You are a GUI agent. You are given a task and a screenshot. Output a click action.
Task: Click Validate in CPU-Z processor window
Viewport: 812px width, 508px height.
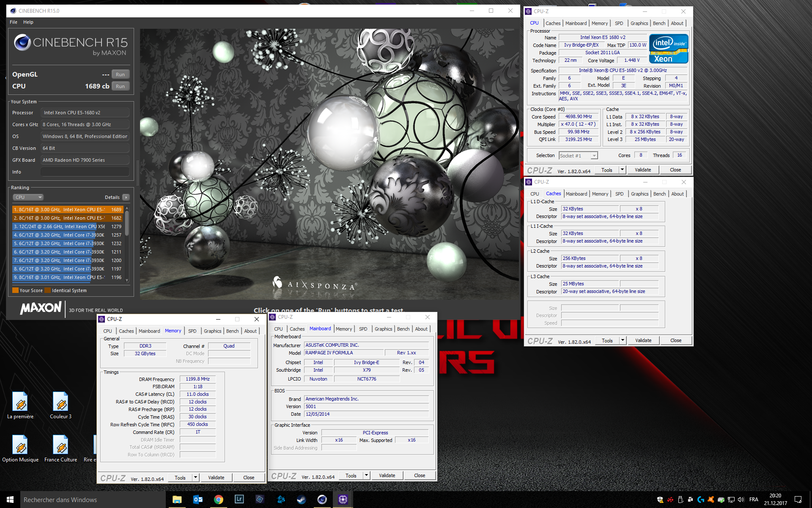(643, 170)
